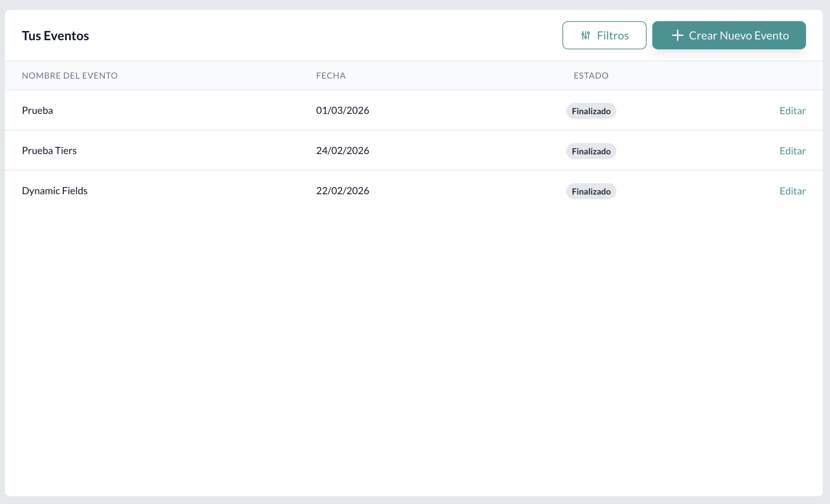Viewport: 830px width, 504px height.
Task: Click the Prueba event name dated 01/03/2026
Action: [x=37, y=110]
